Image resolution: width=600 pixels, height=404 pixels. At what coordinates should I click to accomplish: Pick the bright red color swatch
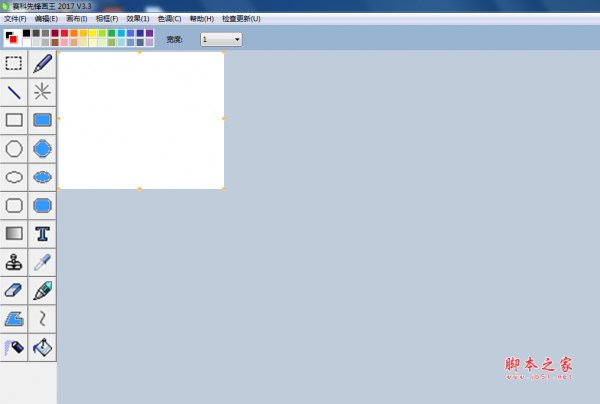[x=64, y=33]
